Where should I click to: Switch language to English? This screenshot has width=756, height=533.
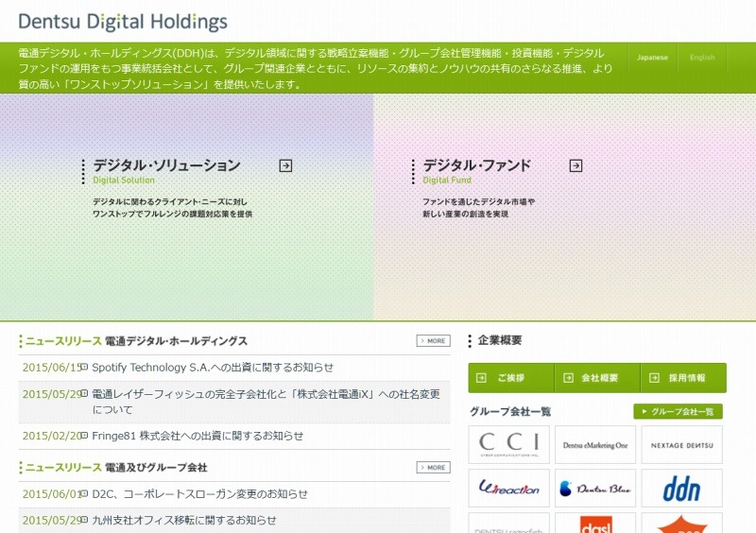tap(702, 58)
